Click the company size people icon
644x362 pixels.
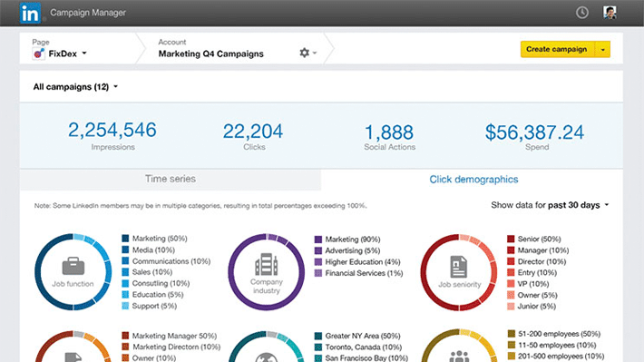[459, 357]
